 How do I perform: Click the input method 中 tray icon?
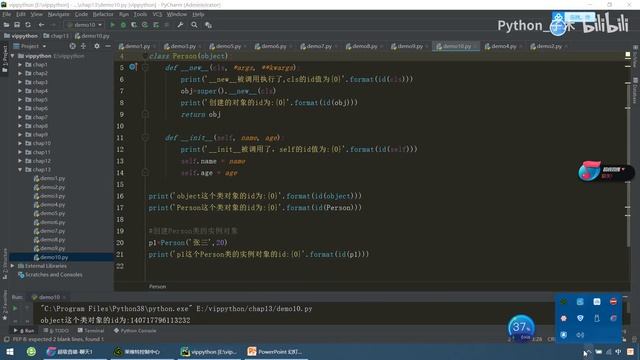coord(618,352)
